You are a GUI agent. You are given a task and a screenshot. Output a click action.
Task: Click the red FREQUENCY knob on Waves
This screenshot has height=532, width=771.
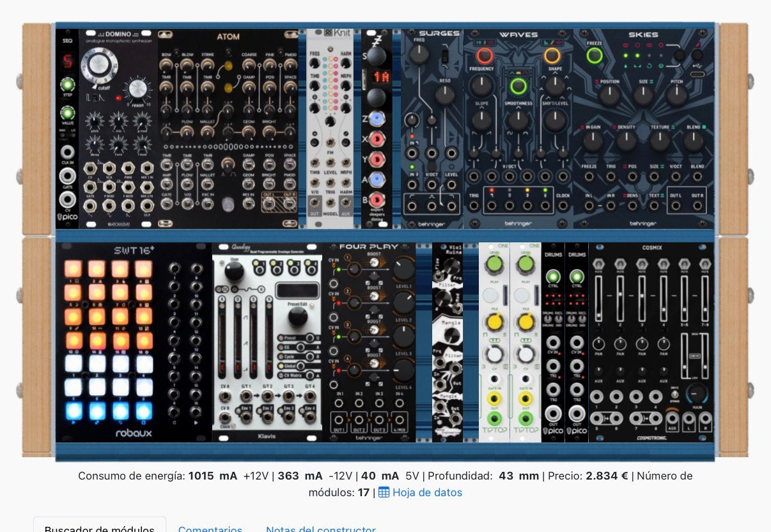point(483,56)
